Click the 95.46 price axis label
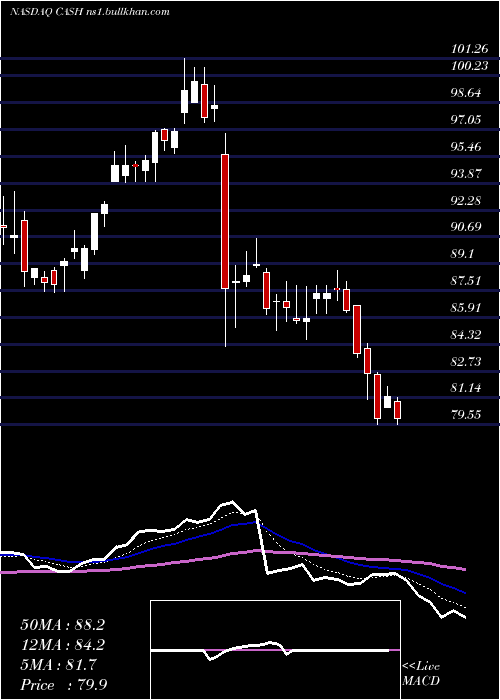This screenshot has width=500, height=700. 464,146
